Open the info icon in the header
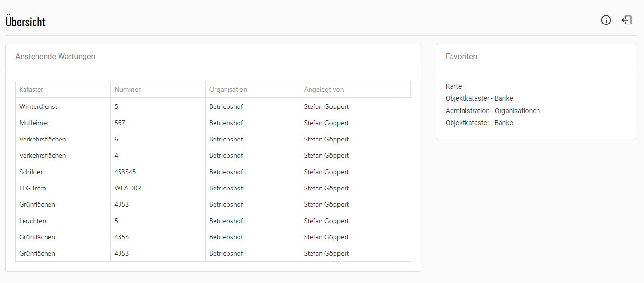The image size is (644, 283). pyautogui.click(x=606, y=20)
